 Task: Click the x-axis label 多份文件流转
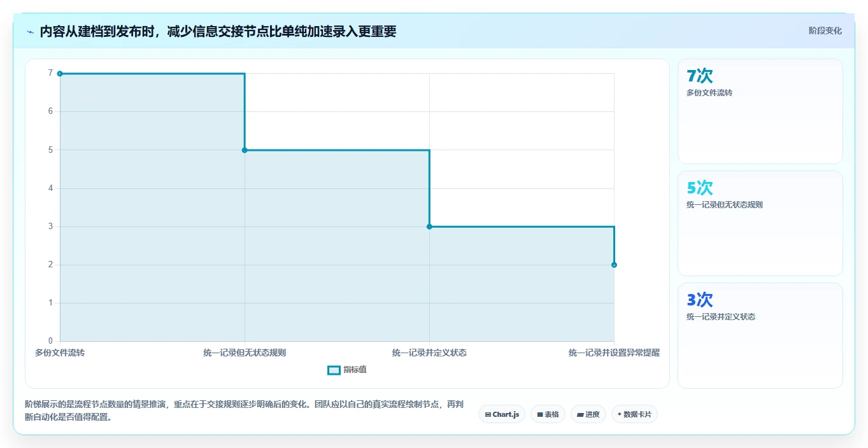pos(60,353)
